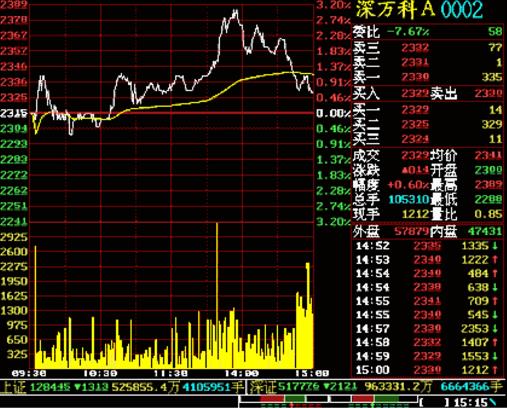Viewport: 507px width, 408px height.
Task: Click the down arrow on 14:57 trade row
Action: pos(495,329)
